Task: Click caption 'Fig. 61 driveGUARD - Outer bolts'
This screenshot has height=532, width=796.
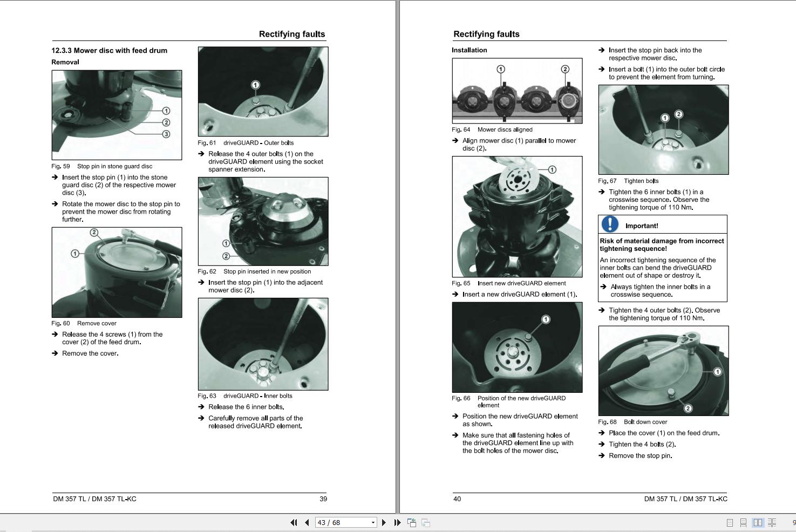Action: click(246, 143)
